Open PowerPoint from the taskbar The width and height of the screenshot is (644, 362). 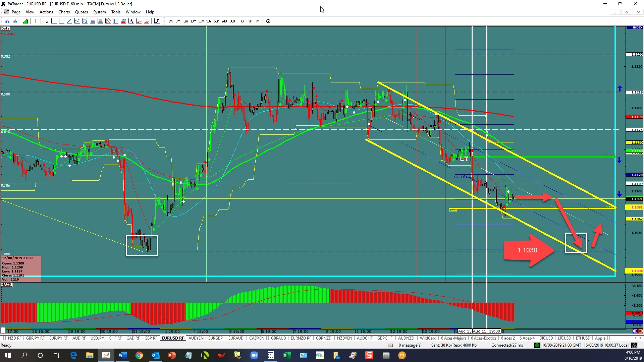pos(172,355)
